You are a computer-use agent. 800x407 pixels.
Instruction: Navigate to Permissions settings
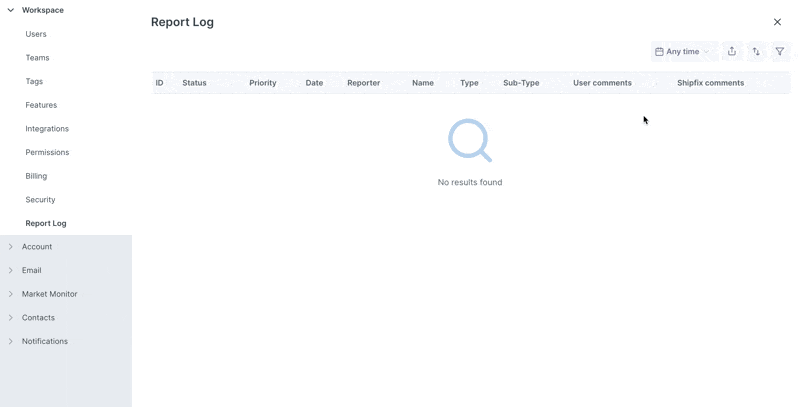click(x=47, y=152)
